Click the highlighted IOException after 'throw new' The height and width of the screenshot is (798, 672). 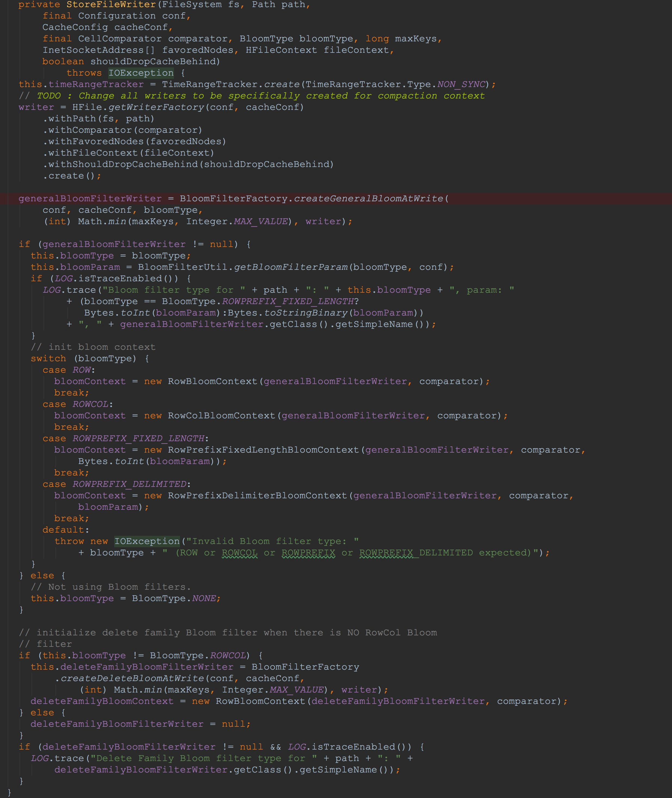(x=147, y=542)
